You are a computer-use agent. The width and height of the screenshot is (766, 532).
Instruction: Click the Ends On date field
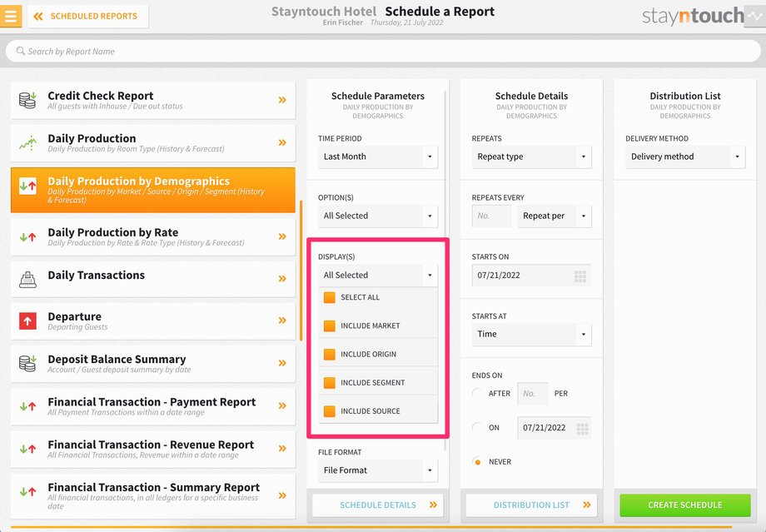(555, 428)
